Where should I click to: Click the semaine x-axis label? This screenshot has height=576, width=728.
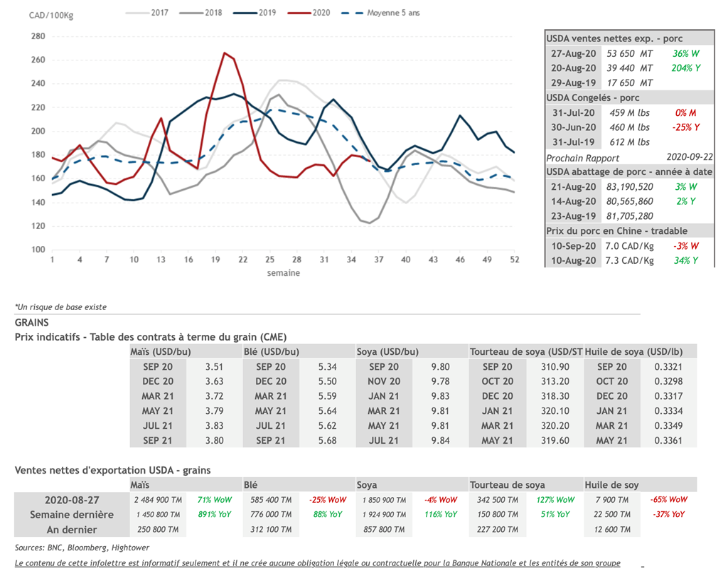[x=283, y=273]
